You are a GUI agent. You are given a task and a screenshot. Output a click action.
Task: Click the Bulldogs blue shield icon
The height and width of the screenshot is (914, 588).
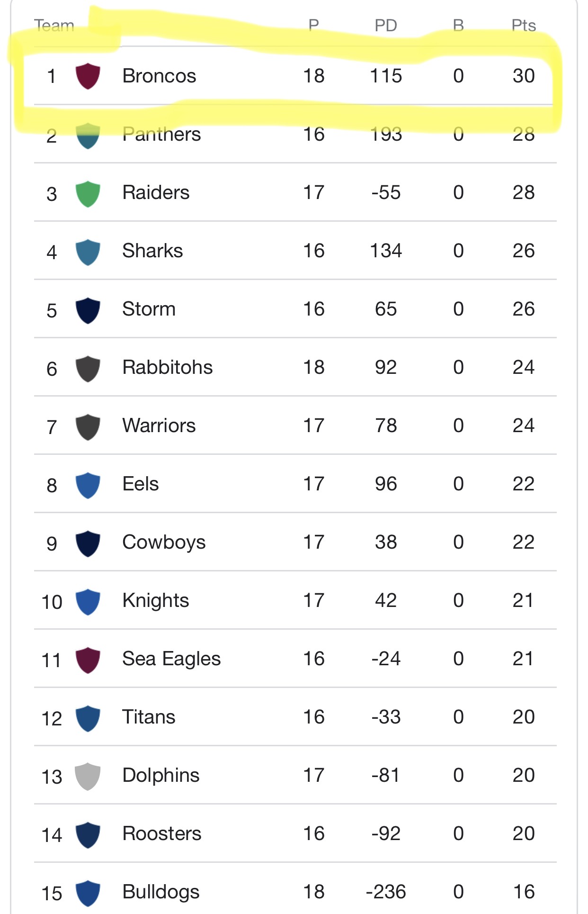pos(88,893)
